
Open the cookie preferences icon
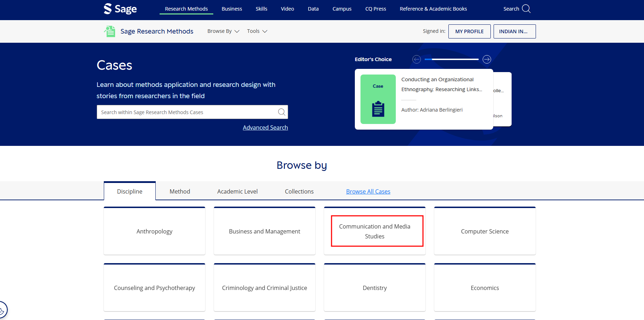[x=2, y=310]
